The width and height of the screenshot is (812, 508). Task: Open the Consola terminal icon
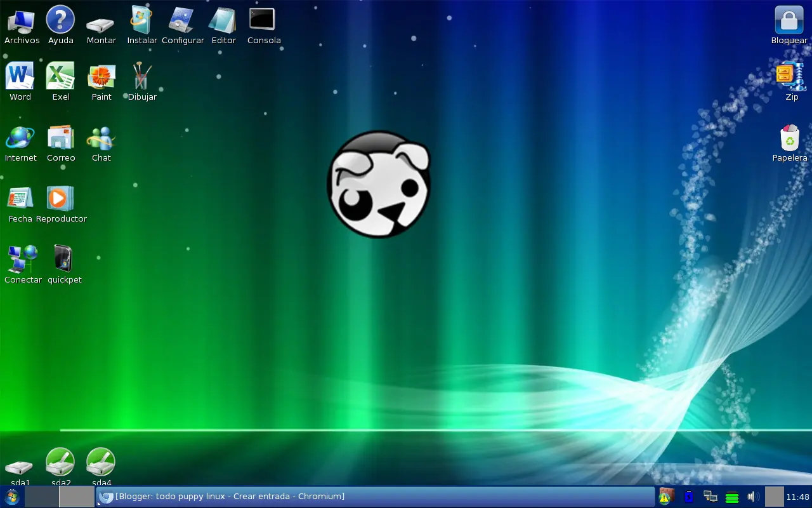262,19
